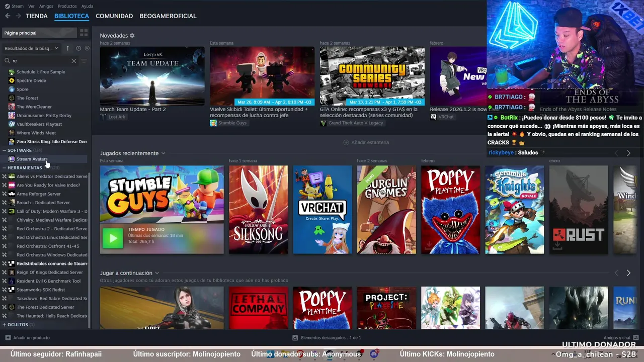Open the Lost Ark March Team Update news
Image resolution: width=644 pixels, height=362 pixels.
(152, 76)
